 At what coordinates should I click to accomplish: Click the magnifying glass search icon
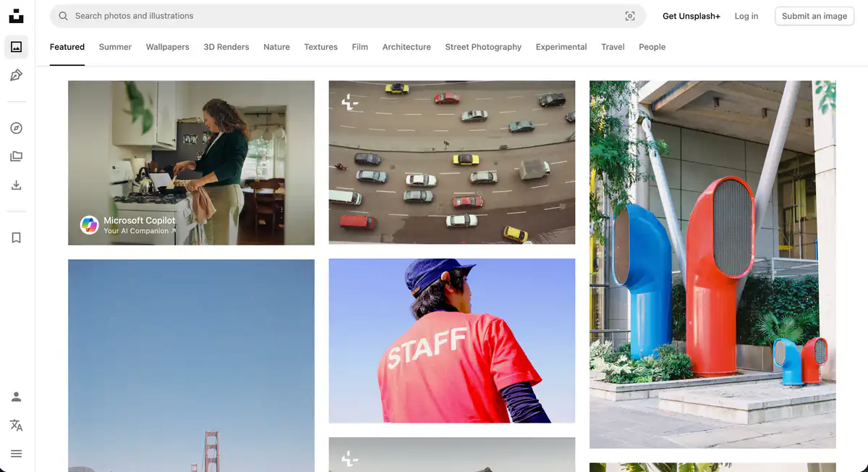click(x=63, y=16)
